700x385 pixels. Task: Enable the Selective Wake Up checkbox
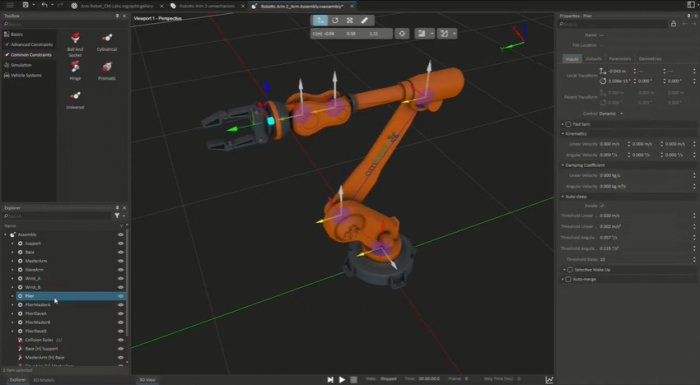pyautogui.click(x=570, y=270)
